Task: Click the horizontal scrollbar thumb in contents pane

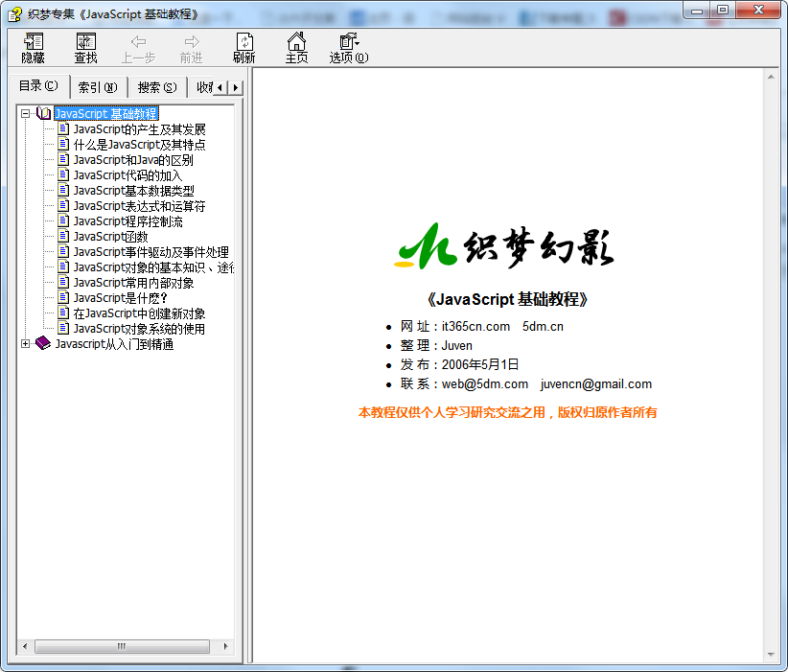Action: 121,647
